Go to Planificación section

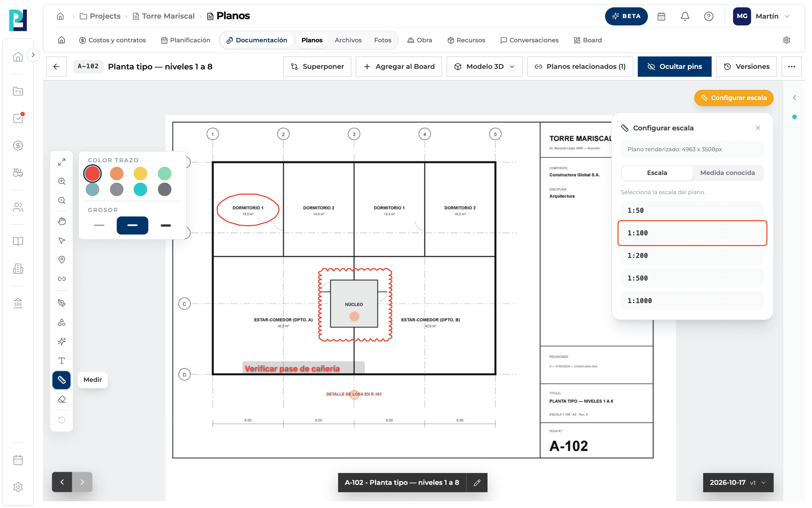tap(186, 40)
